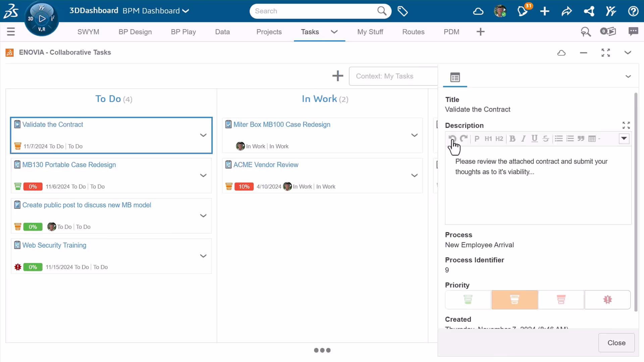Open the tag search icon
The image size is (644, 362).
coord(402,11)
